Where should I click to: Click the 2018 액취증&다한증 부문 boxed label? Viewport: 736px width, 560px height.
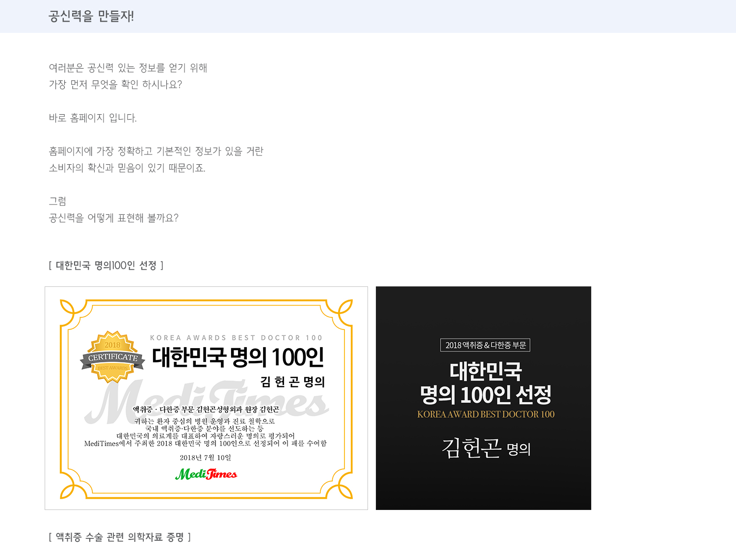click(x=485, y=345)
